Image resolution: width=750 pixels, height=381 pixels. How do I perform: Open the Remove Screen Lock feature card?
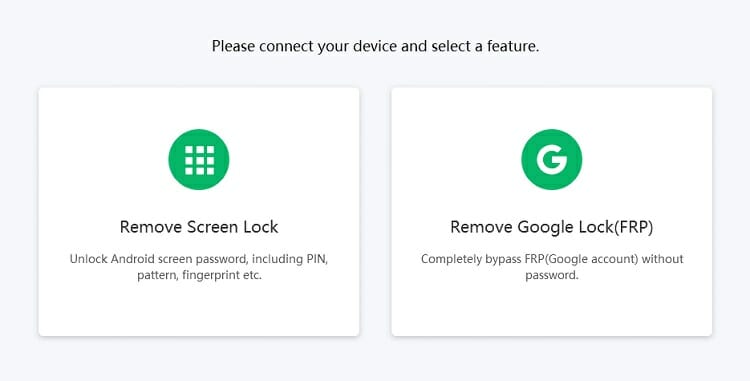[x=199, y=211]
